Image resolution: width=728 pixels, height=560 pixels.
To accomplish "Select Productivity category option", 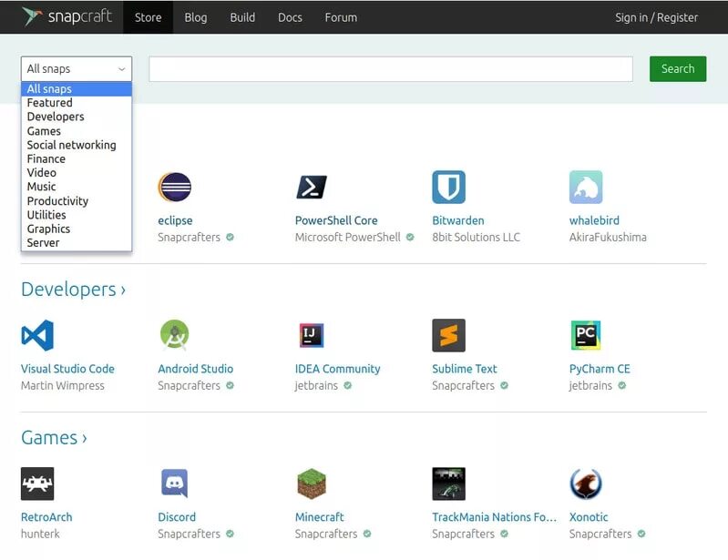I will (x=77, y=201).
